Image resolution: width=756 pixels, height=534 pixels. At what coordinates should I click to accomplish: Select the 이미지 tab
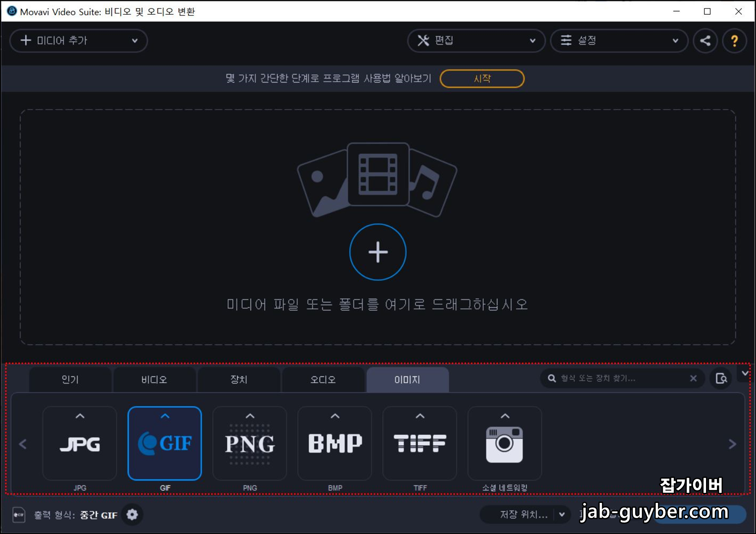407,380
